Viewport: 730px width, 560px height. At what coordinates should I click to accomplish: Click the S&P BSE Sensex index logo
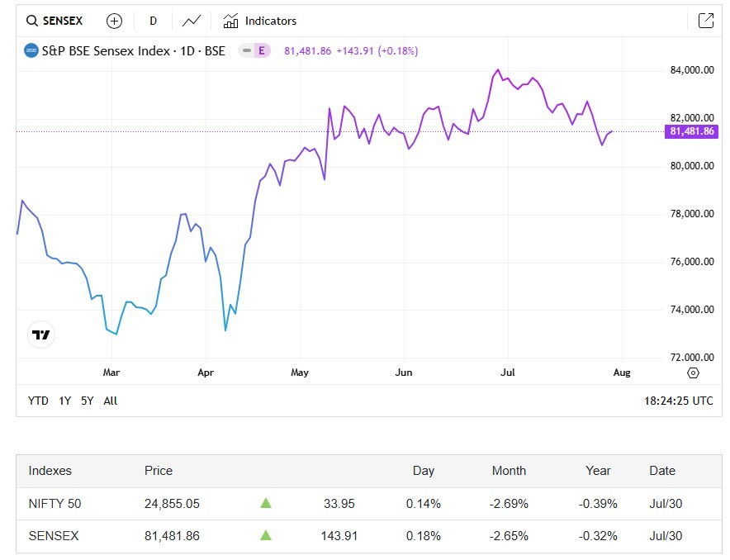point(31,51)
